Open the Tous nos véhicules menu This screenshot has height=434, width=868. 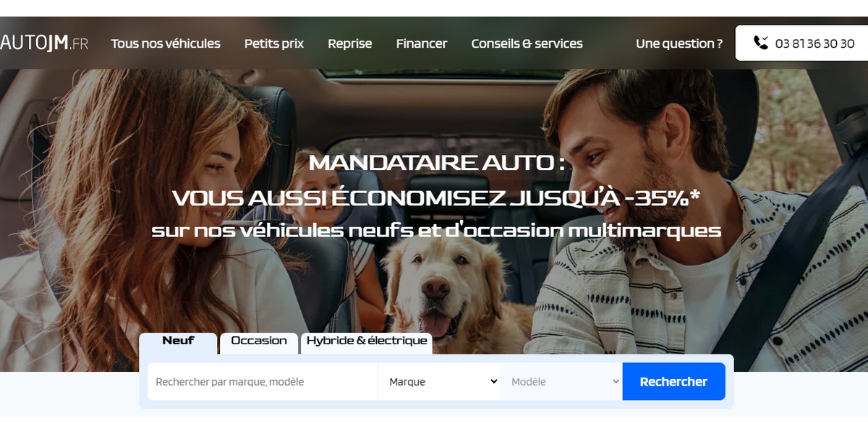point(166,43)
